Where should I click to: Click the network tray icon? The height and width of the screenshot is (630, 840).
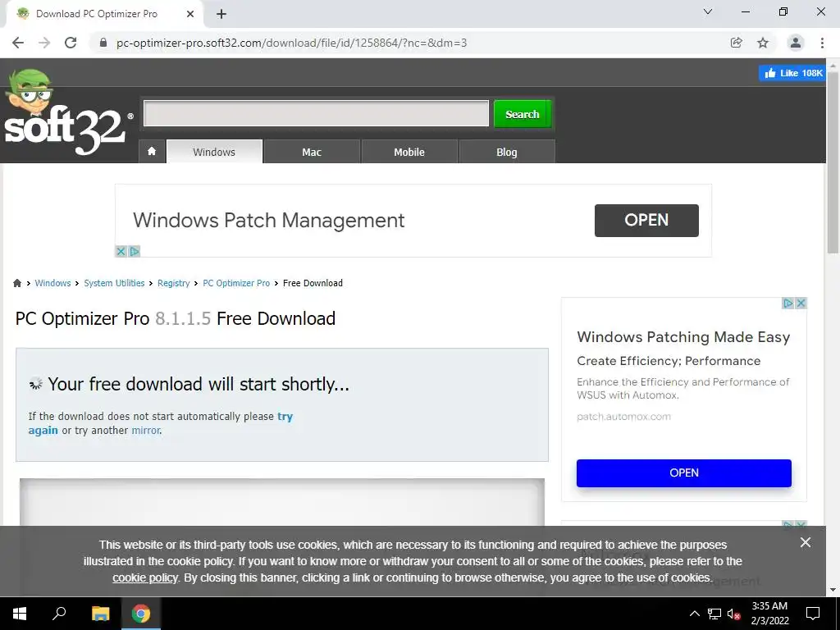coord(714,614)
